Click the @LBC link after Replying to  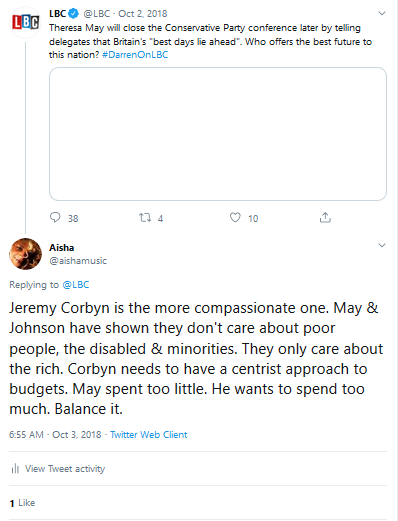click(x=76, y=285)
